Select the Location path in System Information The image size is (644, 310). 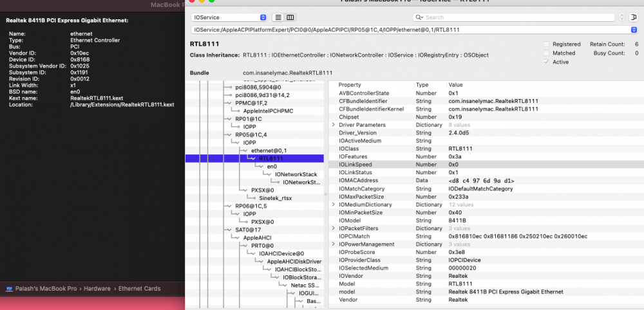(x=122, y=105)
